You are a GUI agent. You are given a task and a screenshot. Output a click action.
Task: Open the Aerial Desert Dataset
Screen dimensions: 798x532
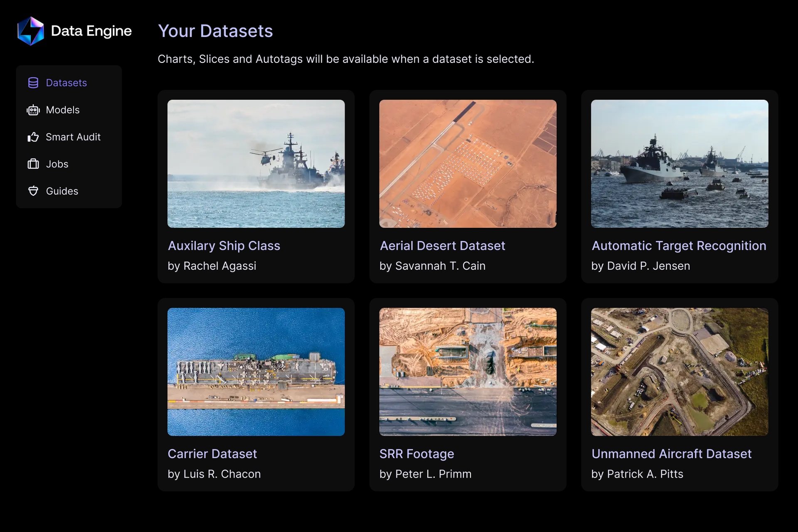click(443, 246)
